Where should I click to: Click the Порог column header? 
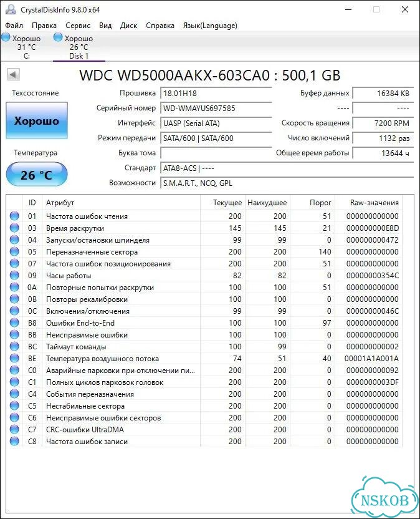click(313, 203)
